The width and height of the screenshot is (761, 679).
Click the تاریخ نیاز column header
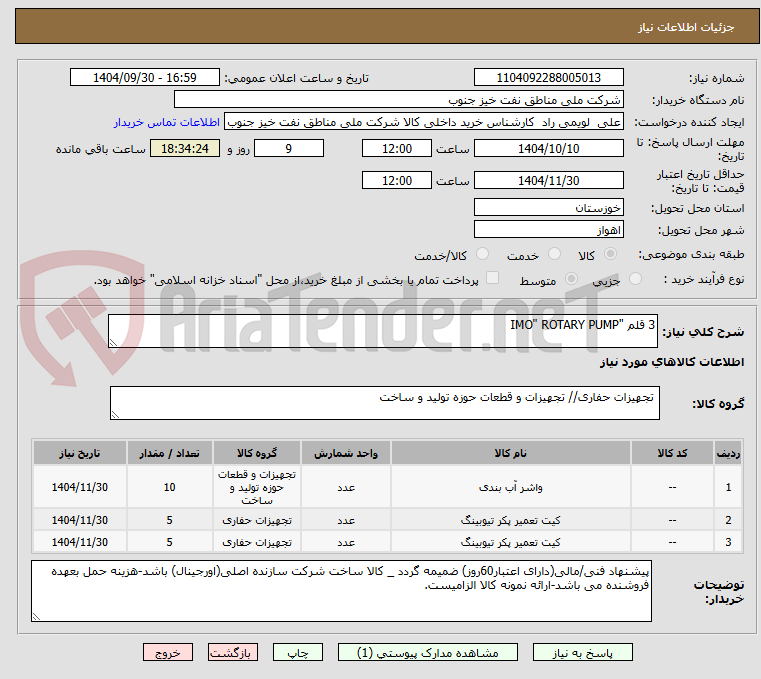pos(80,453)
